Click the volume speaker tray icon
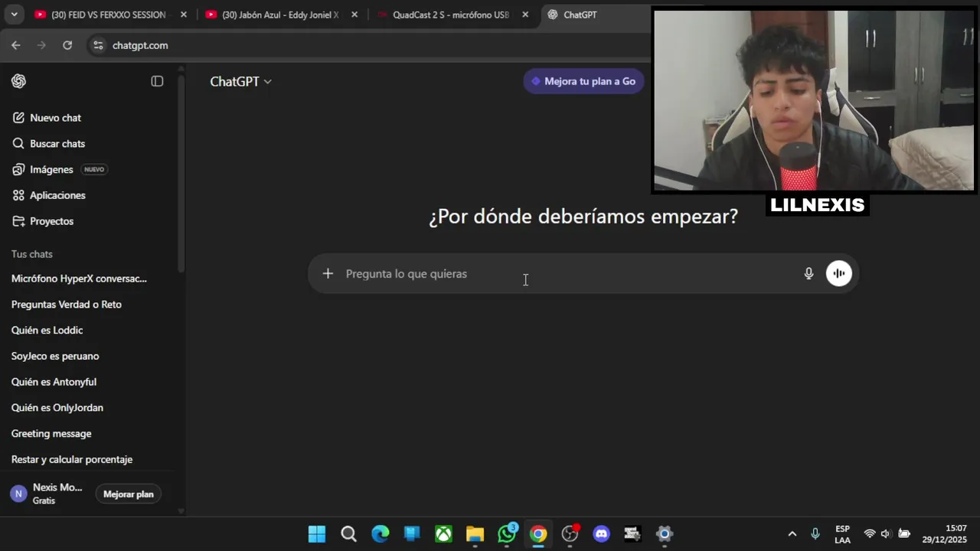 pyautogui.click(x=886, y=534)
